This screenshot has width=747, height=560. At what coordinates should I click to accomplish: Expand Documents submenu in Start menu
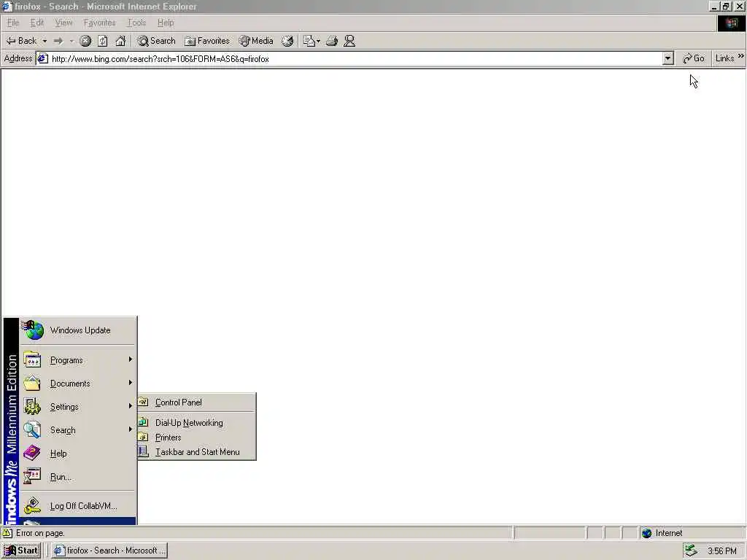click(x=78, y=384)
